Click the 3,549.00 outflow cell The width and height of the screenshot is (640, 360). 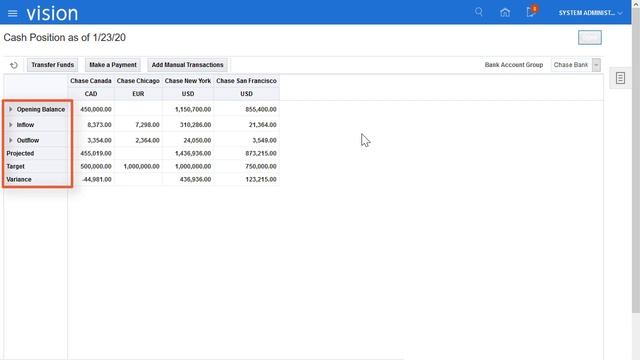click(x=247, y=140)
